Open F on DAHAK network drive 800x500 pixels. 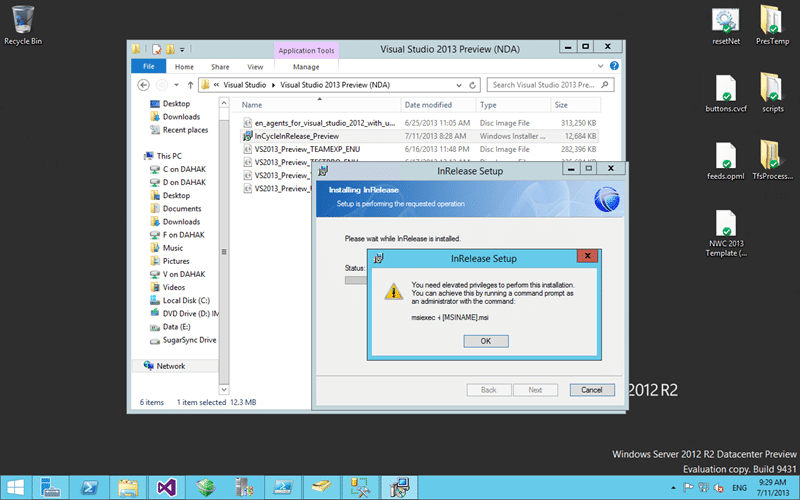coord(178,235)
